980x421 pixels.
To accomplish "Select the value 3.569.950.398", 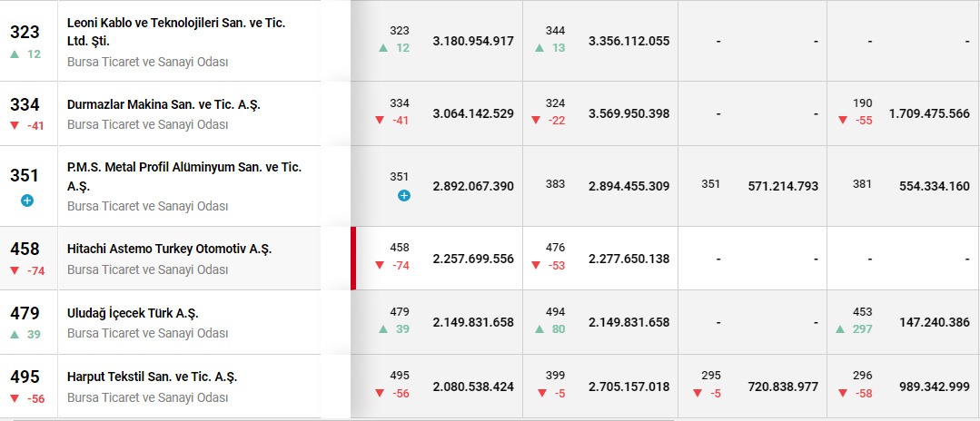I will pyautogui.click(x=629, y=113).
